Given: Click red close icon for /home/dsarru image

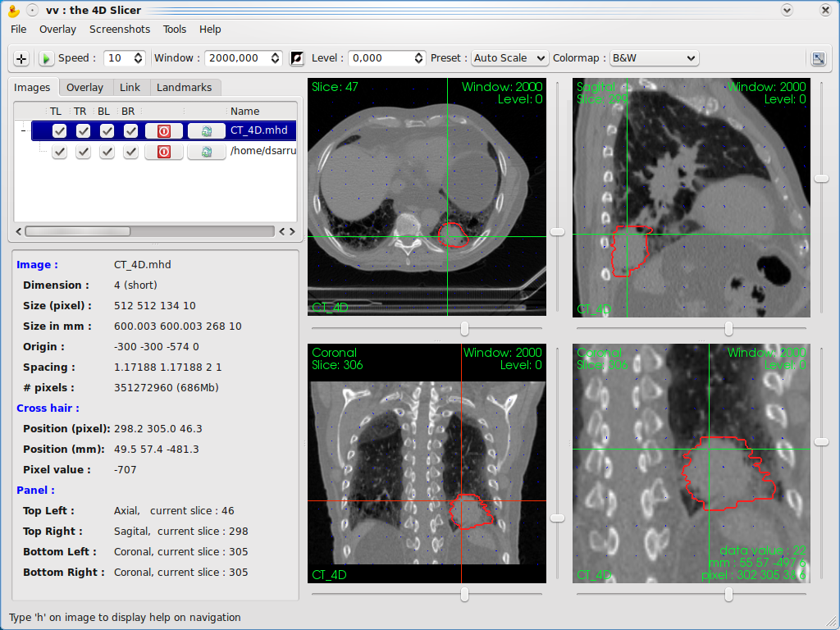Looking at the screenshot, I should click(x=163, y=152).
